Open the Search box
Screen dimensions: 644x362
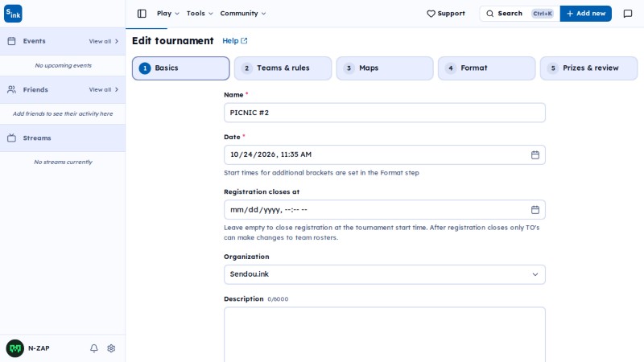click(x=519, y=14)
